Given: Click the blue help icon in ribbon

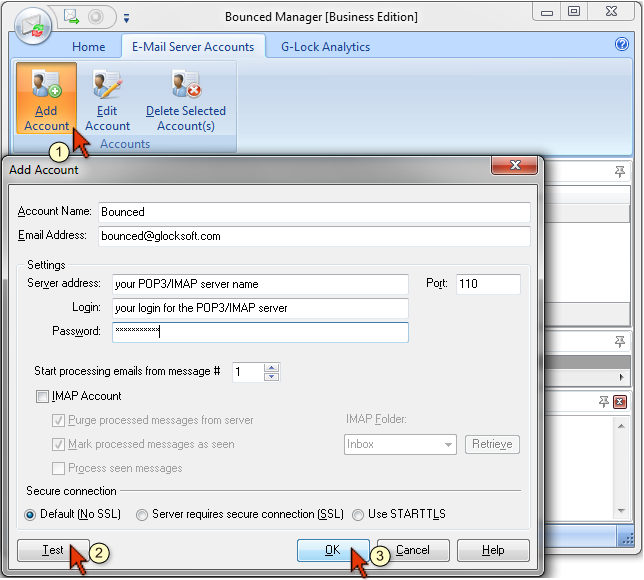Looking at the screenshot, I should point(622,44).
